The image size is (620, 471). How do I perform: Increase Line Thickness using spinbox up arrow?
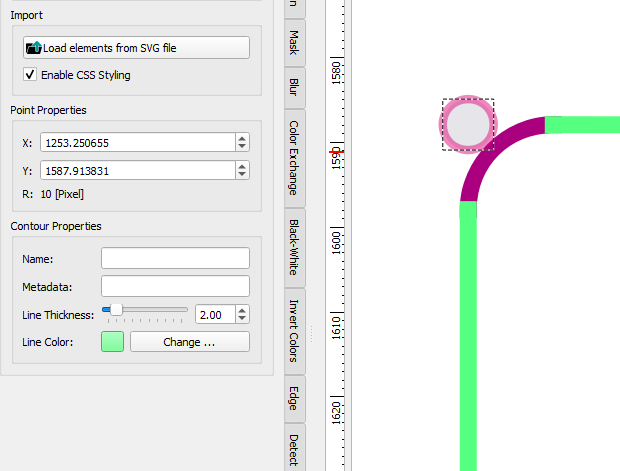[x=243, y=310]
